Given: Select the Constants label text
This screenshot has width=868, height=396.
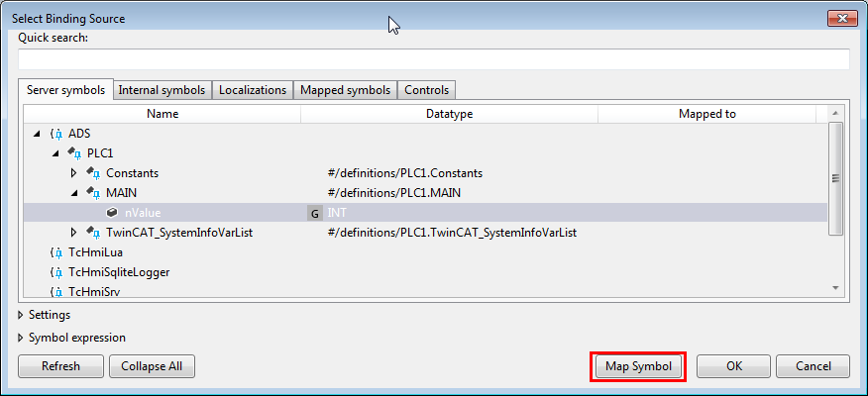Looking at the screenshot, I should click(133, 173).
